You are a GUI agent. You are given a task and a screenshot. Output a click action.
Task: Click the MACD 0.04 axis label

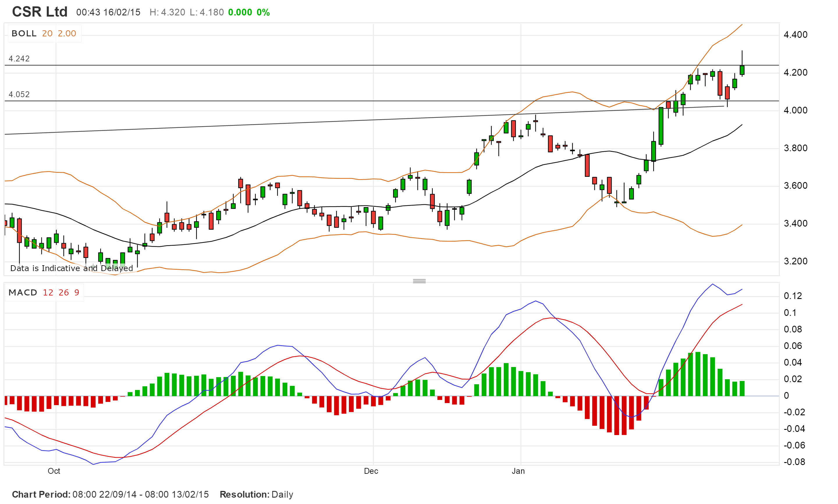tap(793, 362)
